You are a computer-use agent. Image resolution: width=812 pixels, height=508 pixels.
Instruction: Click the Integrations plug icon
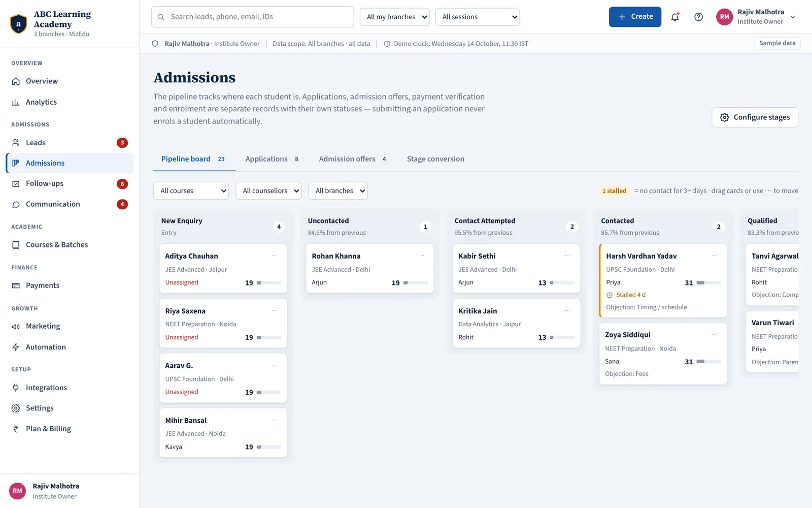coord(16,388)
